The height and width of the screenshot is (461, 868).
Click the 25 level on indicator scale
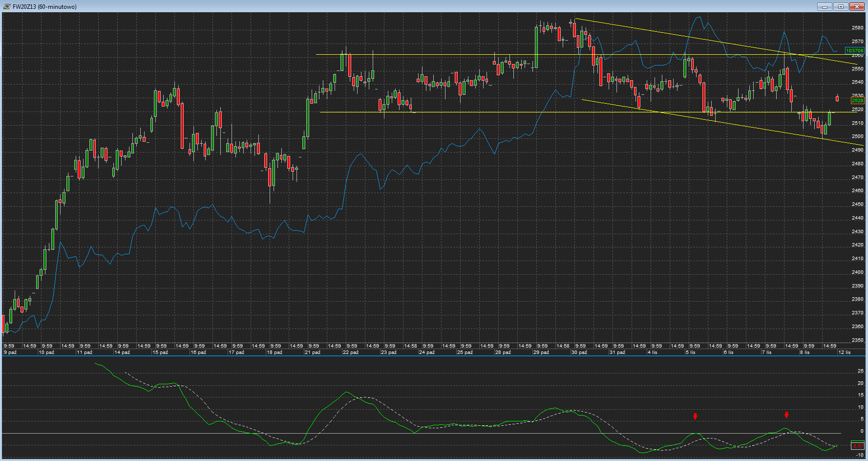coord(860,371)
